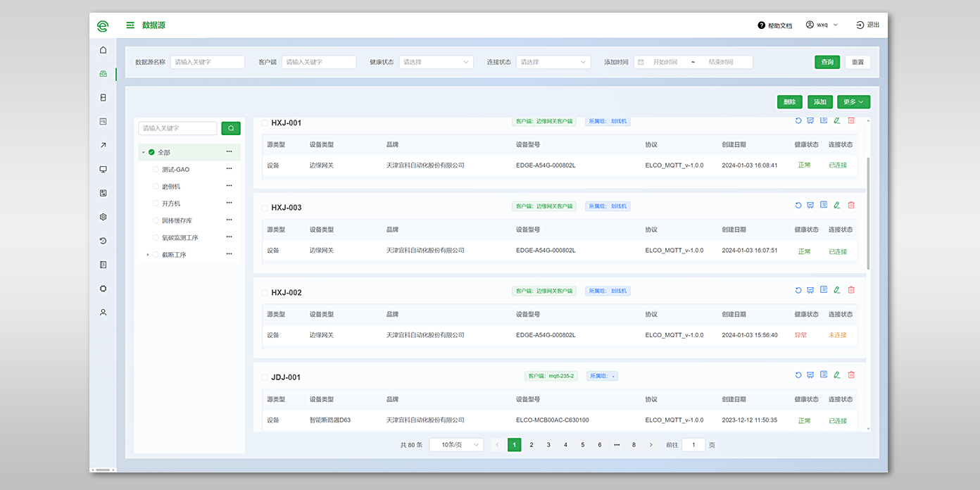Image resolution: width=980 pixels, height=490 pixels.
Task: Check the HXJ-003 checkbox
Action: [265, 208]
